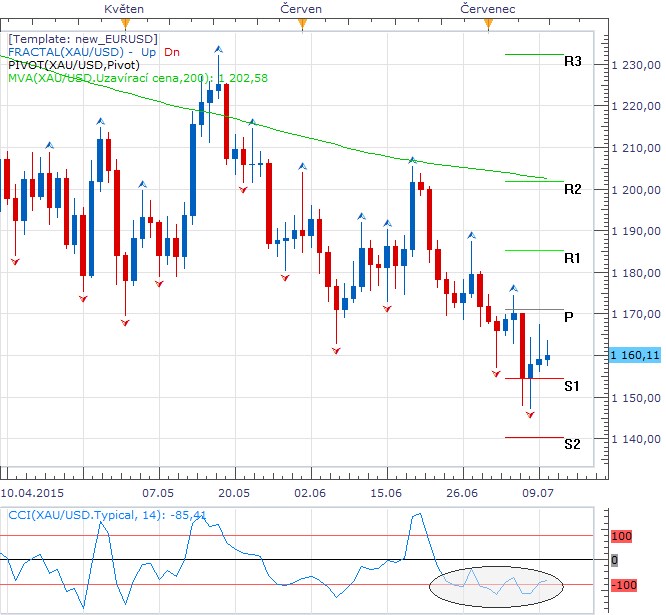Image resolution: width=666 pixels, height=615 pixels.
Task: Click the fractal Dn legend label
Action: tap(172, 52)
